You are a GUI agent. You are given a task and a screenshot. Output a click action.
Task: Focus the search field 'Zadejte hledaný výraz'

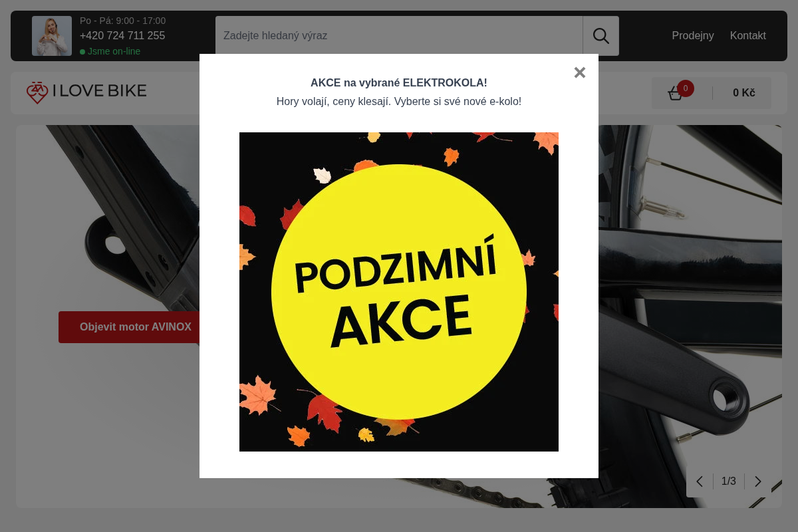click(399, 36)
